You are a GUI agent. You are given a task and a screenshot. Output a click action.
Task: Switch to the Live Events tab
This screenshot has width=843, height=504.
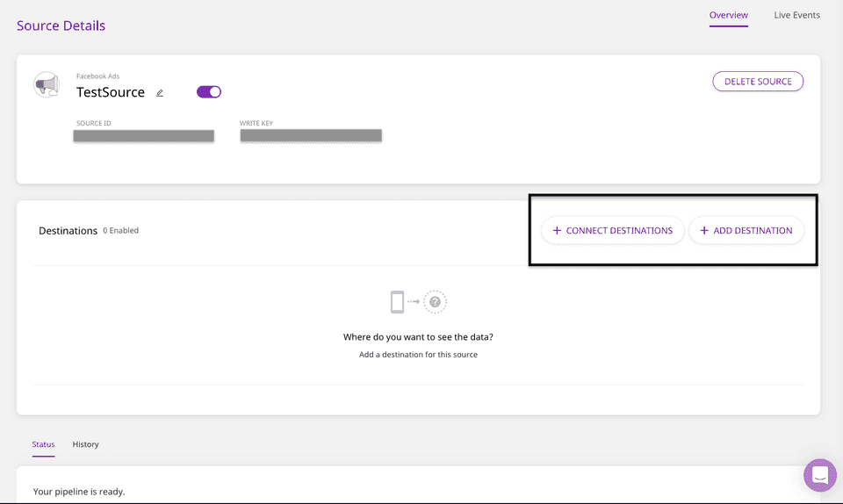pos(796,15)
